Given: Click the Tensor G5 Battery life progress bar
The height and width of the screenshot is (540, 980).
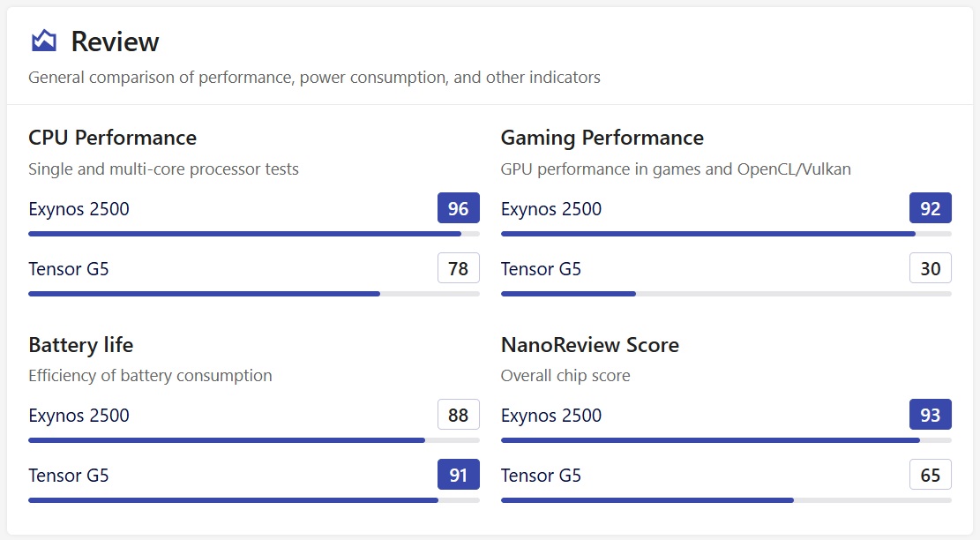Looking at the screenshot, I should (x=253, y=500).
